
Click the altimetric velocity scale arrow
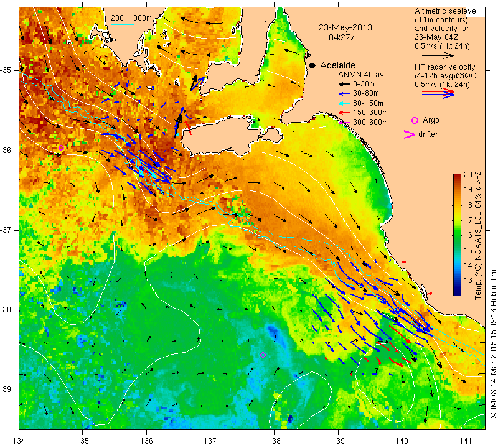(438, 55)
